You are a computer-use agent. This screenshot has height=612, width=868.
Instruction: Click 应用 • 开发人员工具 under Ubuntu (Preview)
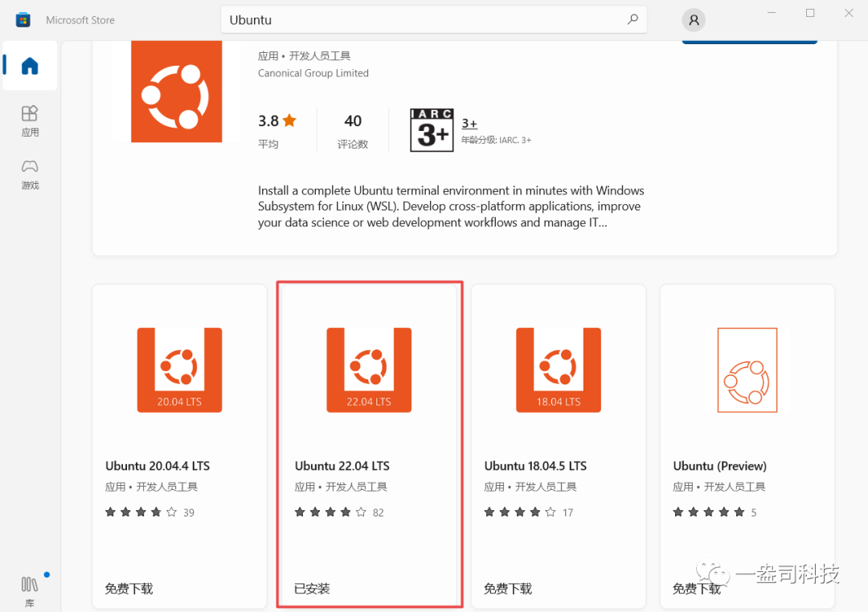pyautogui.click(x=719, y=487)
